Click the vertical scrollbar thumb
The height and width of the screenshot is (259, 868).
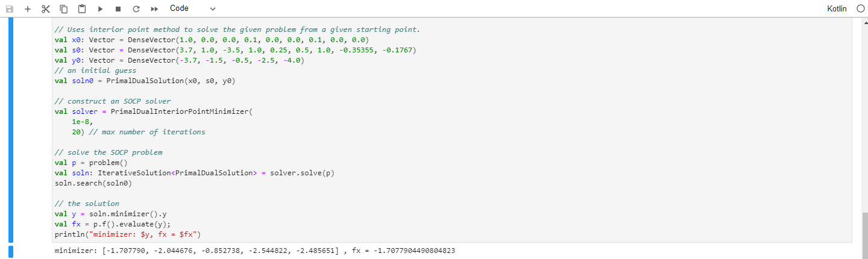click(x=865, y=235)
